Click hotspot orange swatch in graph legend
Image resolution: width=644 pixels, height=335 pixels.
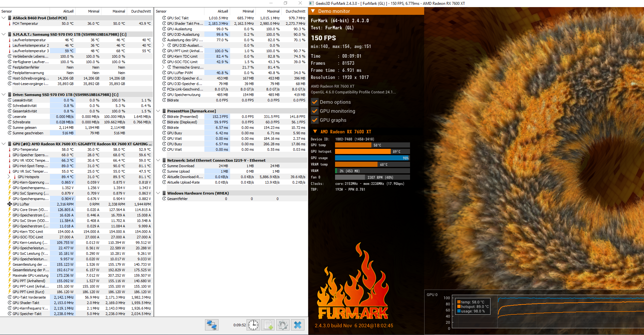[459, 307]
